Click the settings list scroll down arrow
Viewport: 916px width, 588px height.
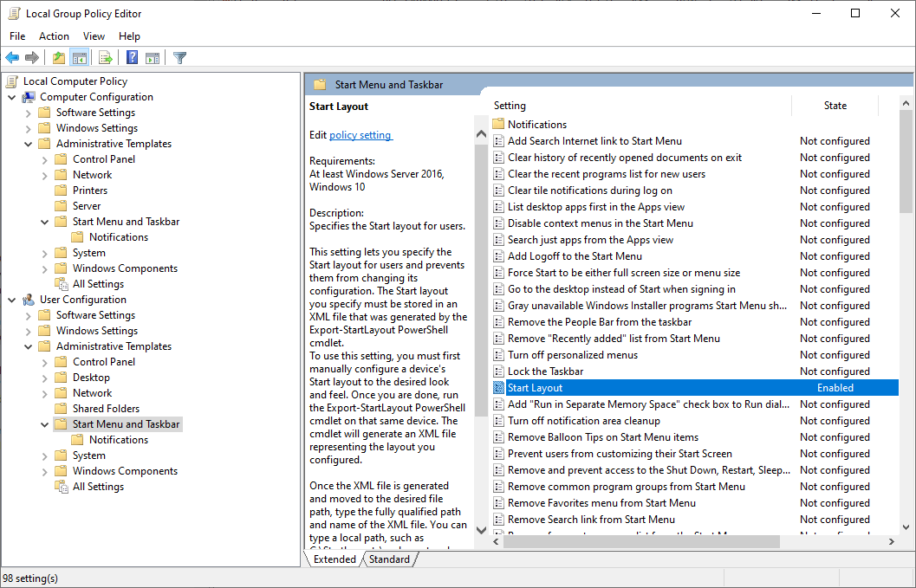tap(906, 527)
